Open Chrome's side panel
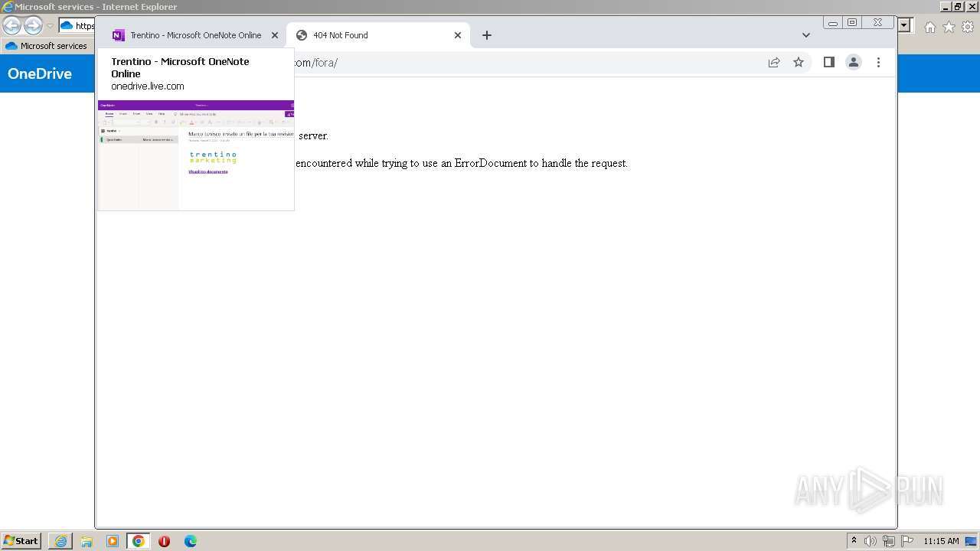The width and height of the screenshot is (980, 551). pos(828,63)
